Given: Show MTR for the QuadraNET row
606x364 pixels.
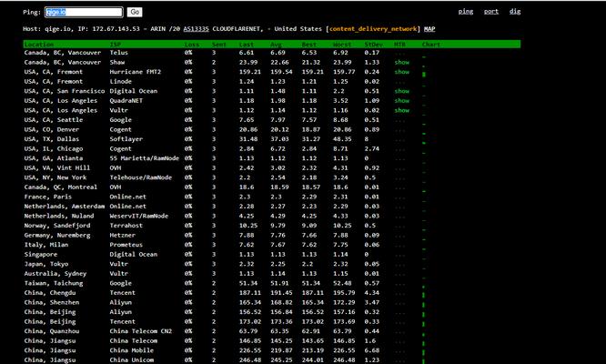Looking at the screenshot, I should coord(401,101).
